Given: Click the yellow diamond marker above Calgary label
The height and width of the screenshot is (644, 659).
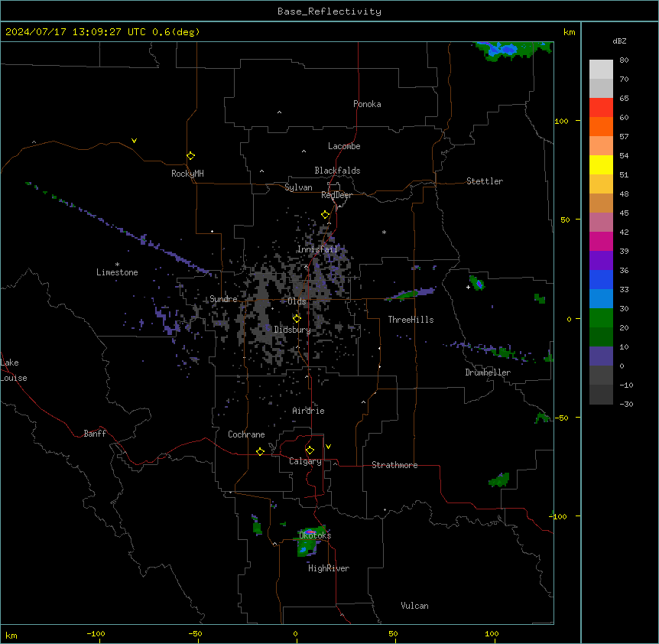Looking at the screenshot, I should tap(310, 450).
